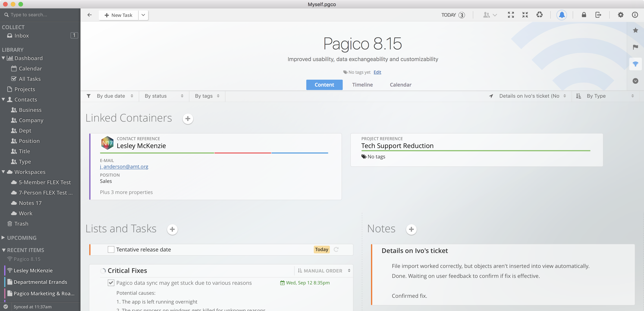Collapse the Dashboard tree section
The height and width of the screenshot is (311, 644).
[x=3, y=58]
